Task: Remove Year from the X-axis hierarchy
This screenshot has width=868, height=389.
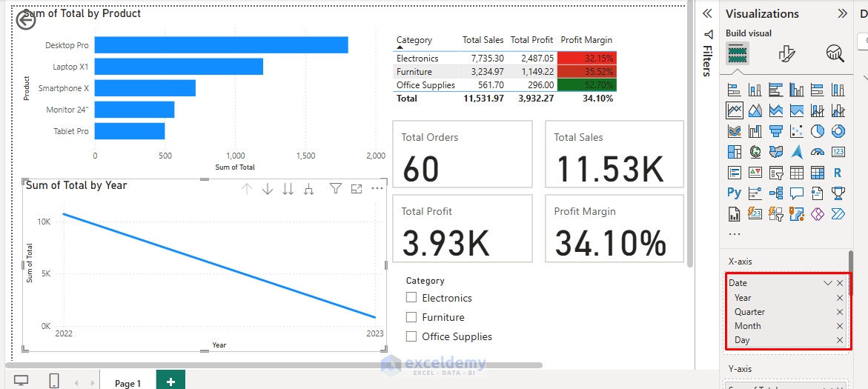Action: (840, 298)
